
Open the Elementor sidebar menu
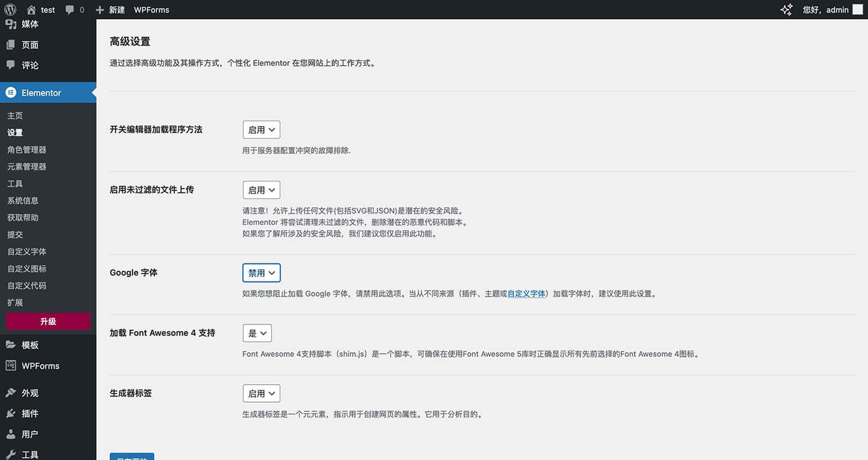[48, 92]
